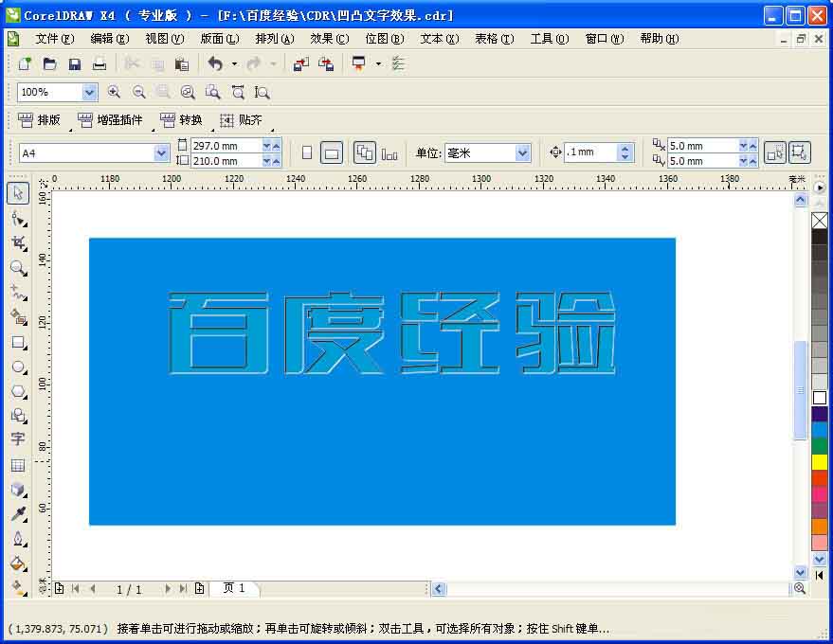Click the 排版 plugin button
The width and height of the screenshot is (833, 644).
(39, 120)
